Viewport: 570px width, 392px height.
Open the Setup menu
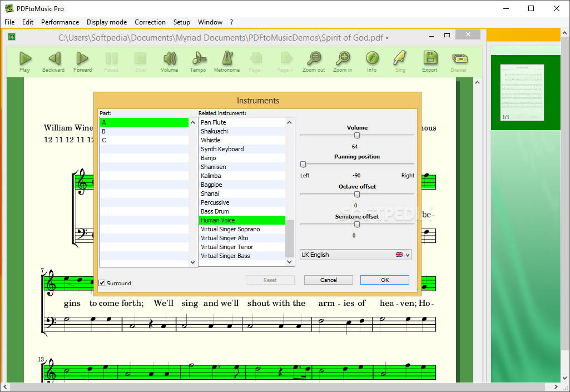click(x=182, y=22)
